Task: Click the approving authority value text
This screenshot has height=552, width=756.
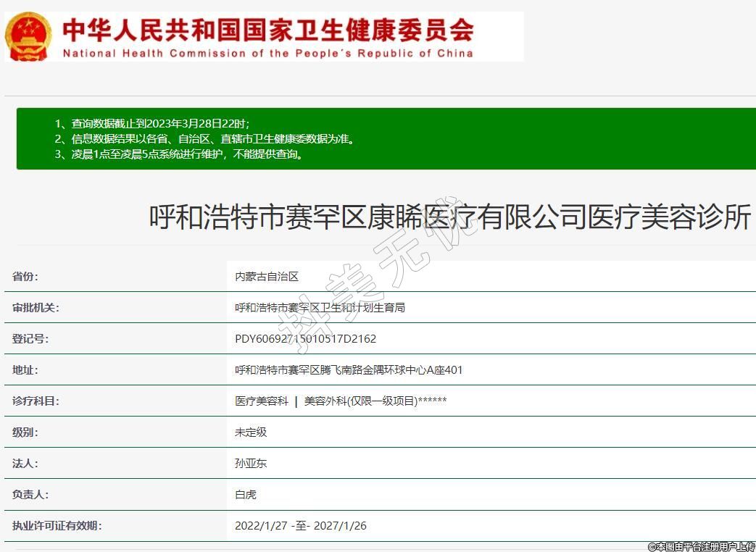Action: [320, 308]
